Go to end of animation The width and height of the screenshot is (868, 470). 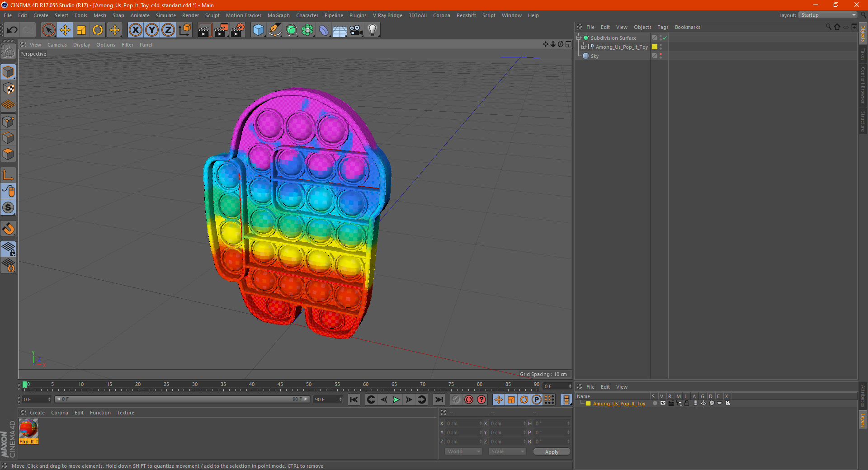pos(439,399)
